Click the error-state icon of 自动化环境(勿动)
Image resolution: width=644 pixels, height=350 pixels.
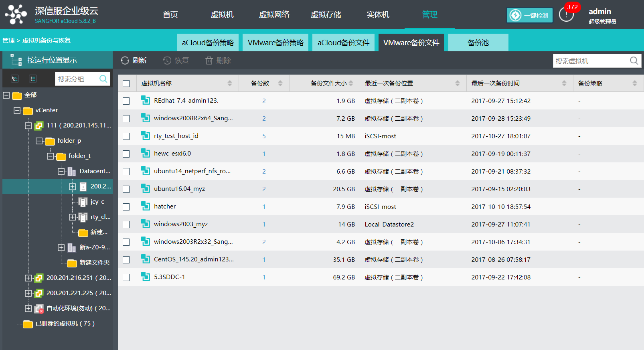point(39,309)
